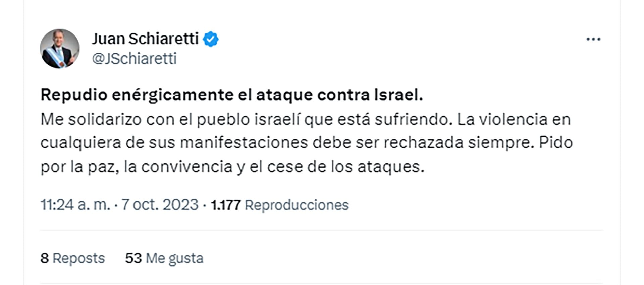The width and height of the screenshot is (644, 285).
Task: Click the word "Pido" ending the second line
Action: [x=555, y=143]
